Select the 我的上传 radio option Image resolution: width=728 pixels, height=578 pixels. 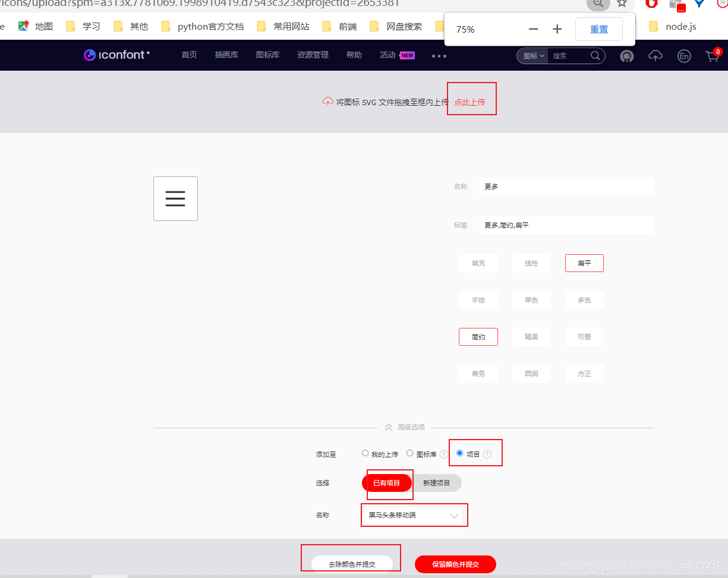pyautogui.click(x=365, y=453)
